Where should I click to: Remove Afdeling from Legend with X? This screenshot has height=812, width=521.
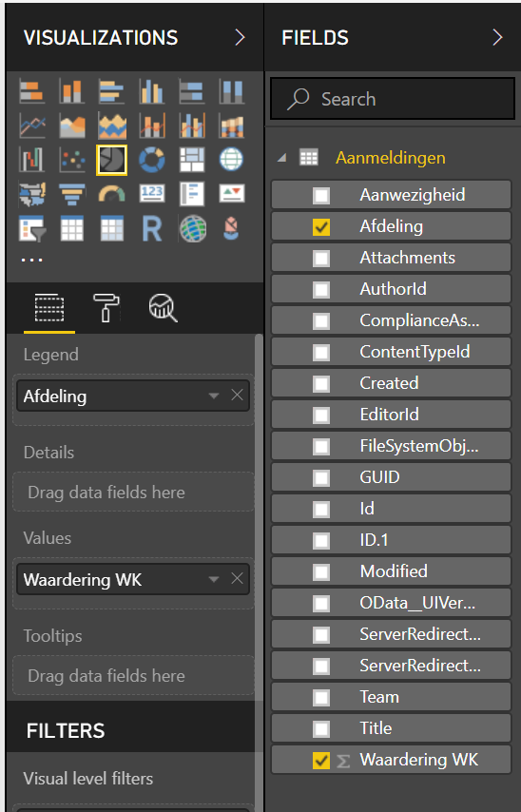click(x=237, y=396)
